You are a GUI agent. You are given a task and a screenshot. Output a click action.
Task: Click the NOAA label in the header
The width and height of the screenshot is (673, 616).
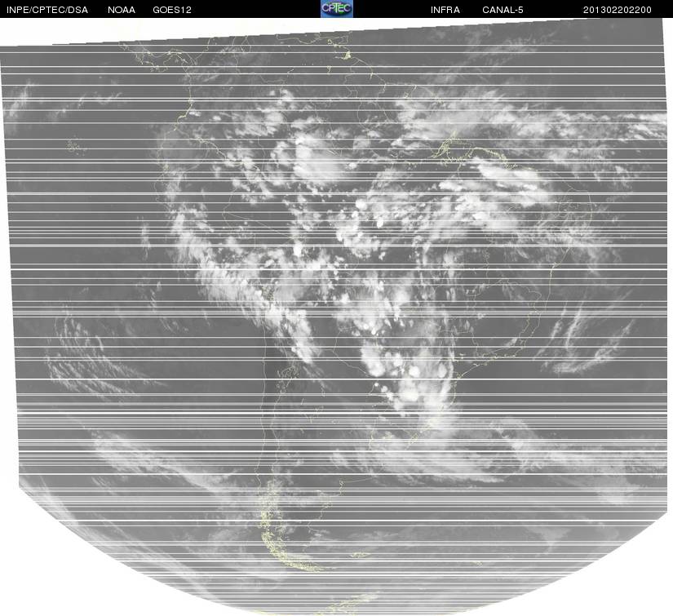point(122,10)
